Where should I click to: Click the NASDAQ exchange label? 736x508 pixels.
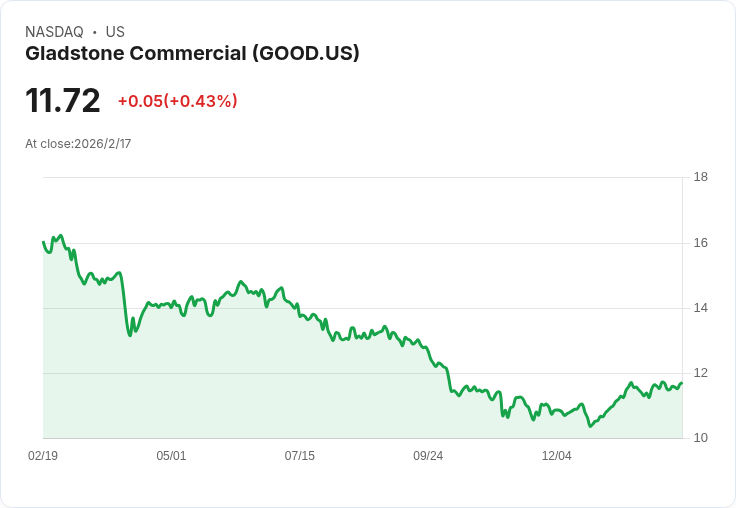[54, 32]
